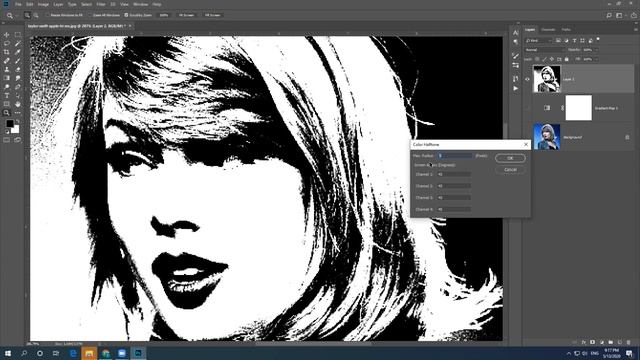This screenshot has width=640, height=360.
Task: Open the Window menu
Action: point(140,4)
